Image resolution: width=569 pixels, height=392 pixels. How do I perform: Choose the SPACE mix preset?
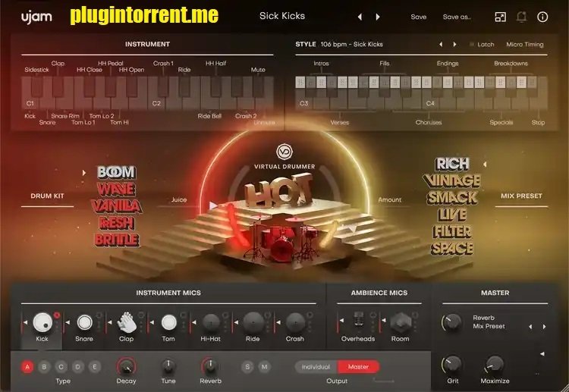coord(452,249)
